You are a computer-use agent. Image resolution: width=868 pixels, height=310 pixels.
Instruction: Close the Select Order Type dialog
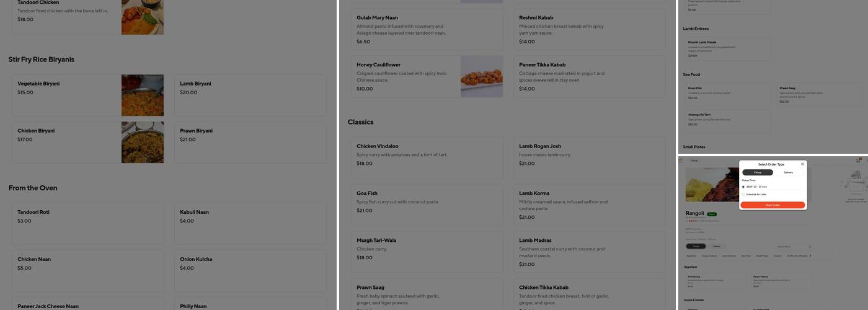802,164
